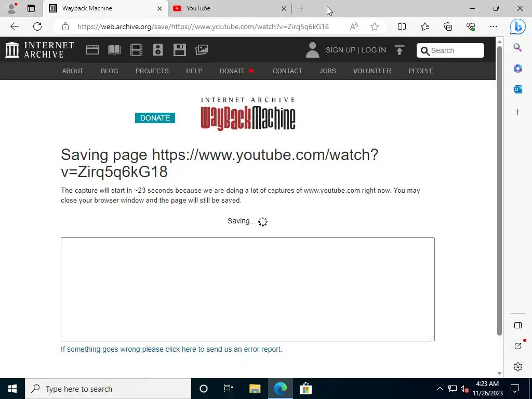
Task: View site information lock icon
Action: click(x=65, y=26)
